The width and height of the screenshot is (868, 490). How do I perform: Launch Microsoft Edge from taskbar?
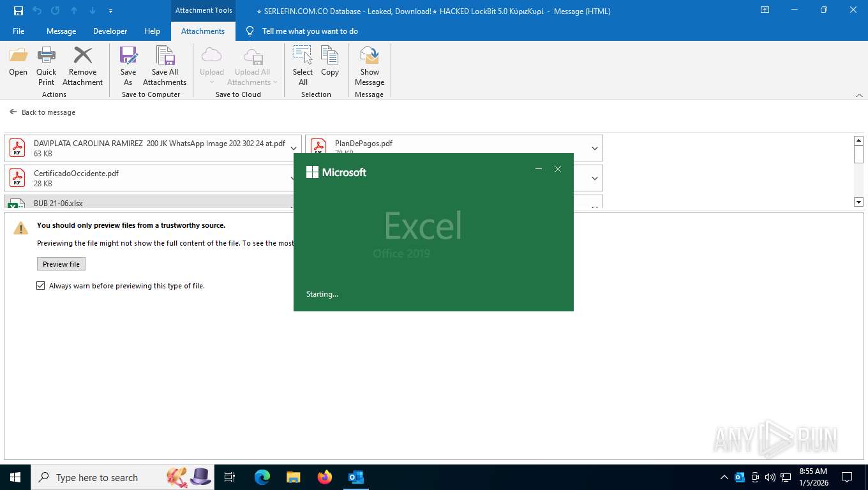[x=262, y=477]
